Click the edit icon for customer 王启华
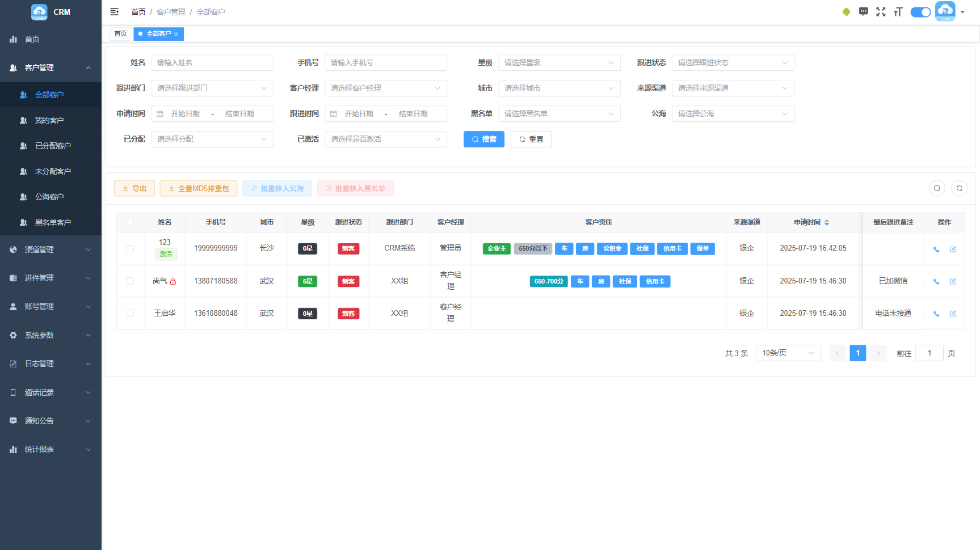Viewport: 980px width, 550px height. pos(953,314)
